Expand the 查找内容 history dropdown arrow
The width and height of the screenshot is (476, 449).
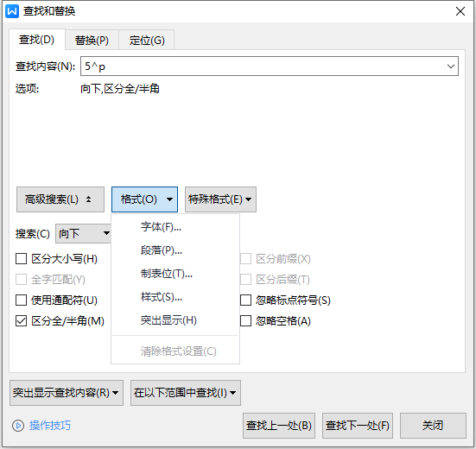450,66
